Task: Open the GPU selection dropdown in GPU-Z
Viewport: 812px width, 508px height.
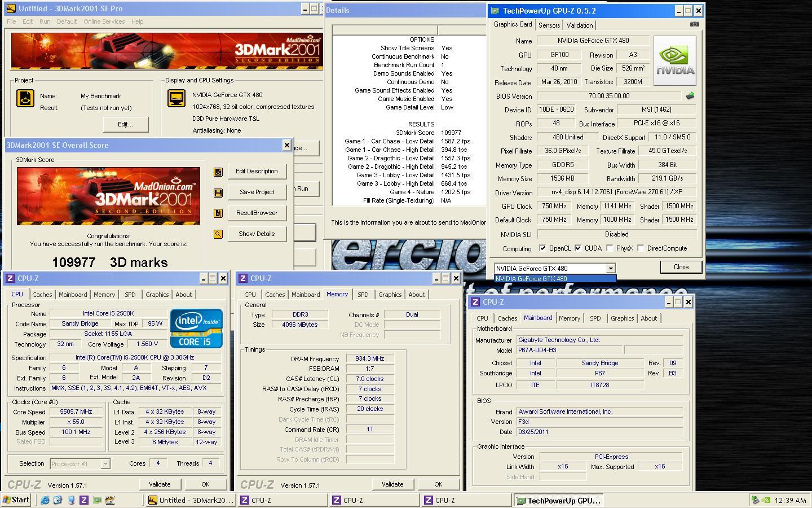Action: click(610, 269)
